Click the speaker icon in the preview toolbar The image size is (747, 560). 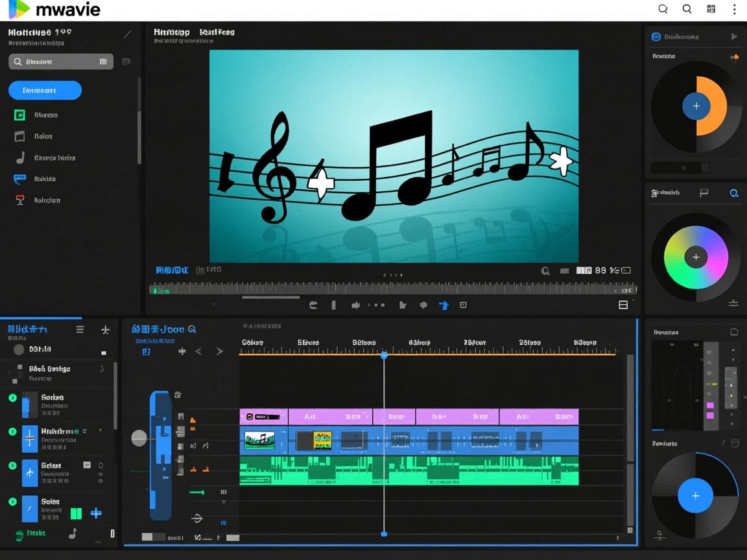[x=355, y=305]
